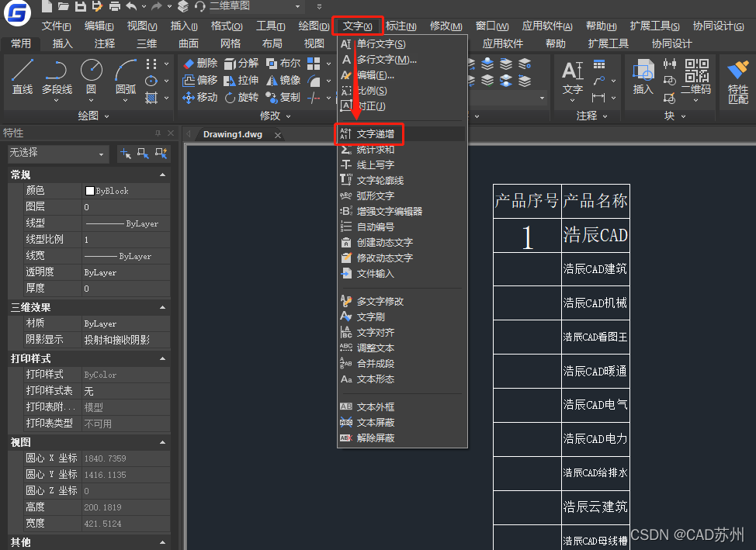
Task: Click the Undo arrow in quick access toolbar
Action: pos(132,6)
